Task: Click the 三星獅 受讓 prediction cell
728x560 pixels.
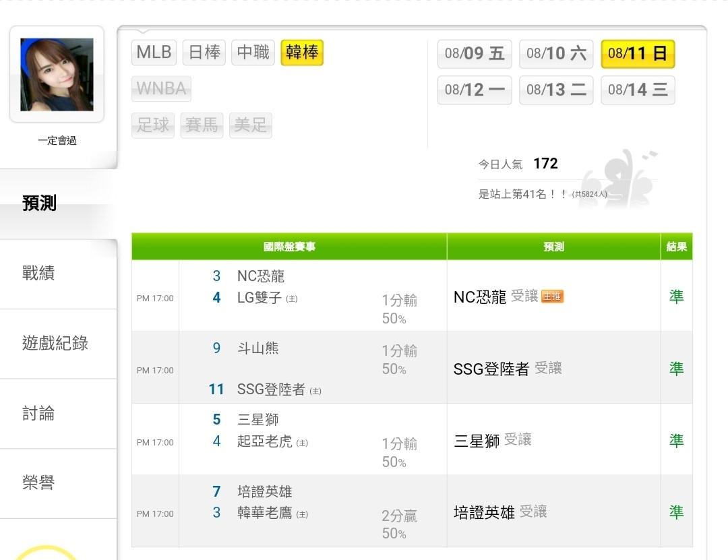Action: [x=554, y=440]
